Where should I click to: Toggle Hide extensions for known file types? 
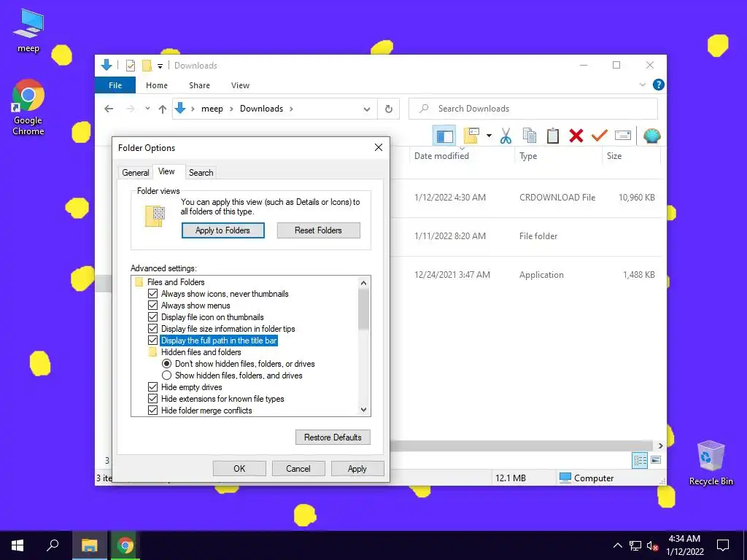click(153, 399)
